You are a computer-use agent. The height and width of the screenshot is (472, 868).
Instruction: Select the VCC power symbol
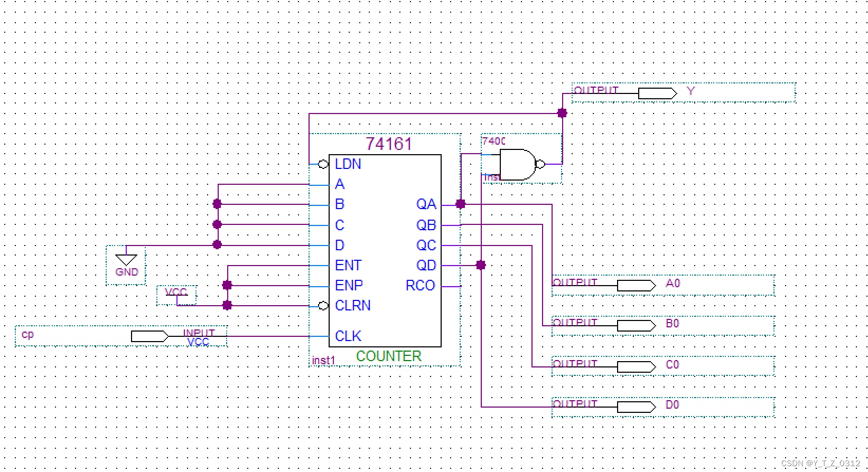click(x=176, y=296)
